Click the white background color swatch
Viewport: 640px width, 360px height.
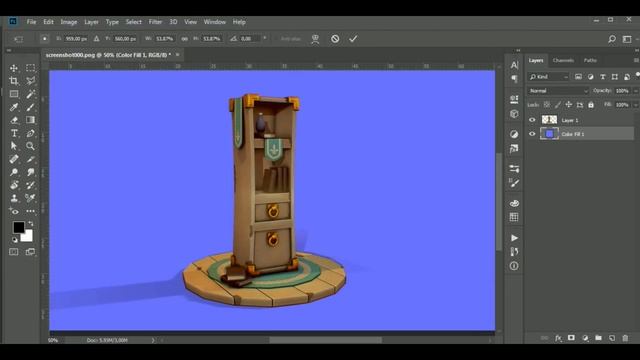[x=28, y=237]
